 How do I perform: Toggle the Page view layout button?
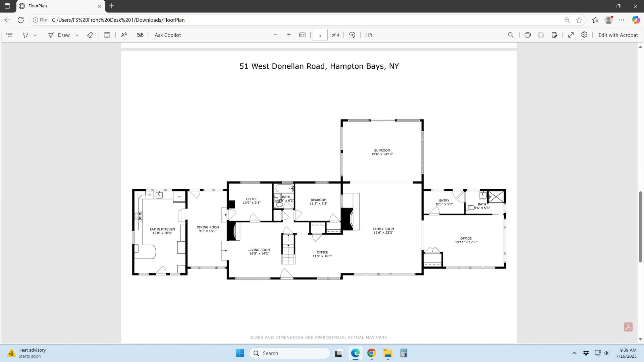pyautogui.click(x=369, y=35)
